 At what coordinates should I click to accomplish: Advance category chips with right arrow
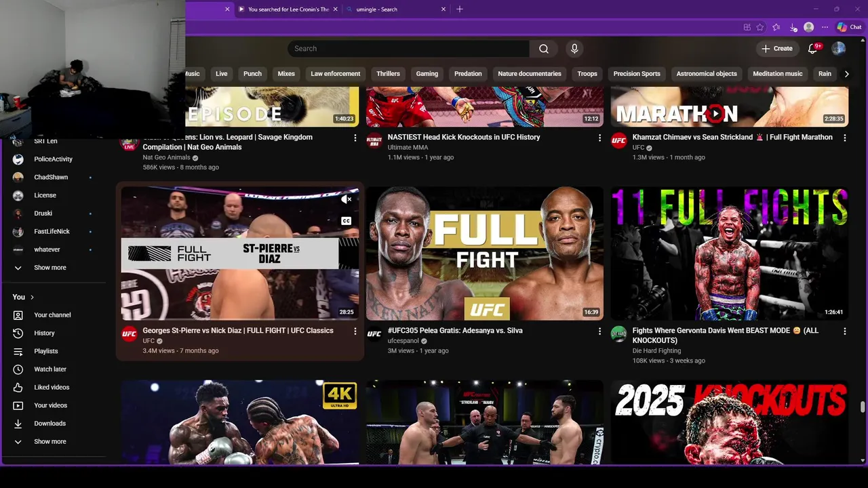point(846,74)
